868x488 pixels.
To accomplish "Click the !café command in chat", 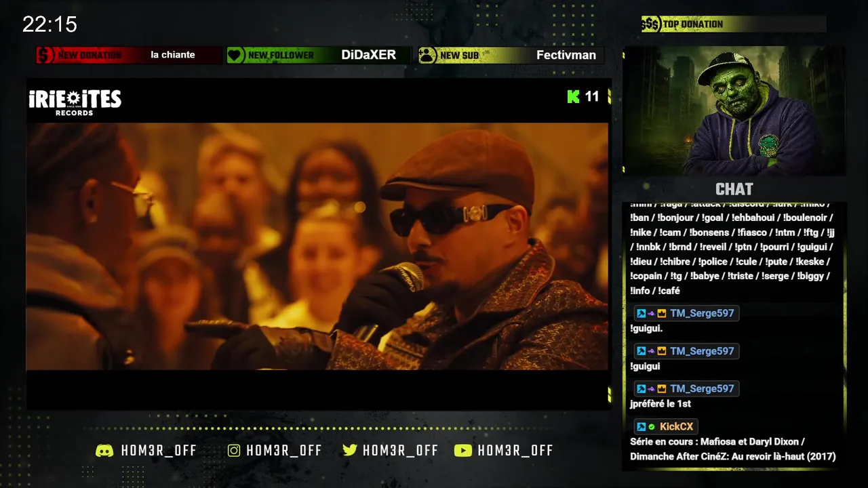I will [x=669, y=291].
